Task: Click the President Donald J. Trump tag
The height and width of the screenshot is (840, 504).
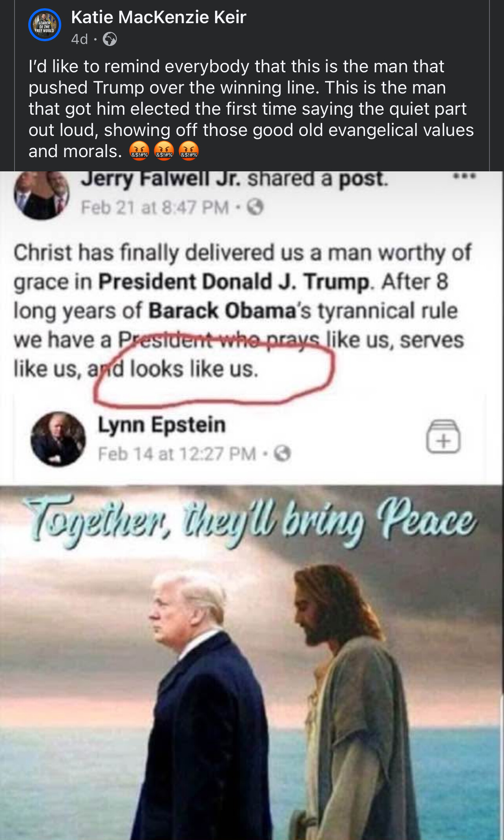Action: click(x=234, y=282)
